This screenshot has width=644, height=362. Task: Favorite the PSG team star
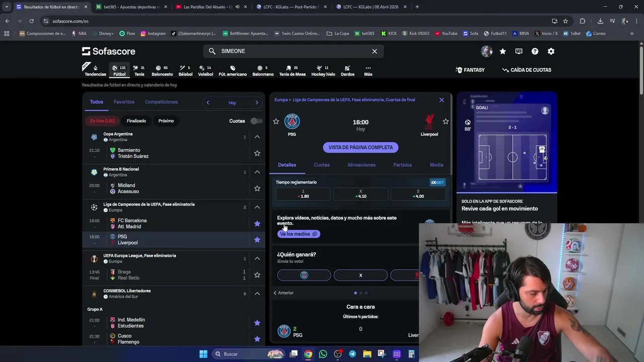pos(276,121)
